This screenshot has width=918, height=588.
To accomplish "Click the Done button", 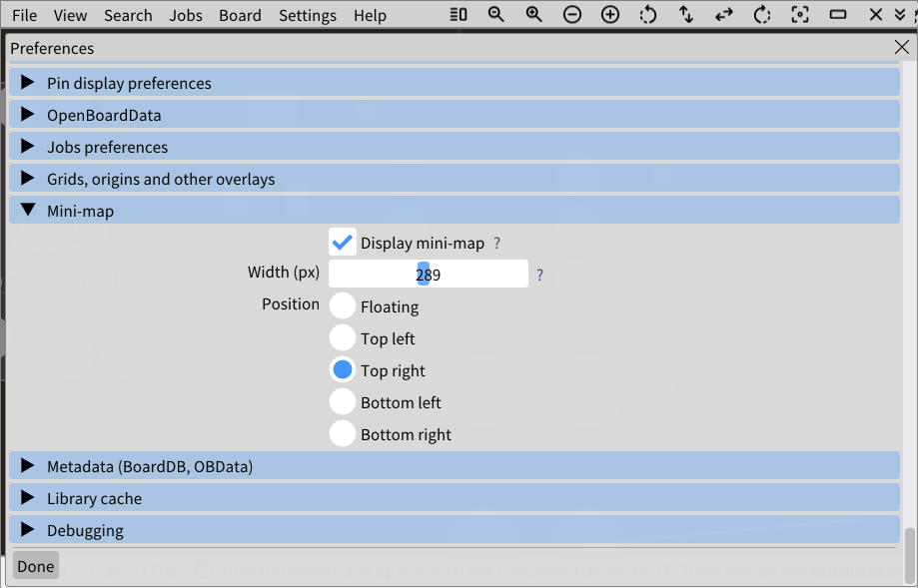I will pyautogui.click(x=35, y=565).
